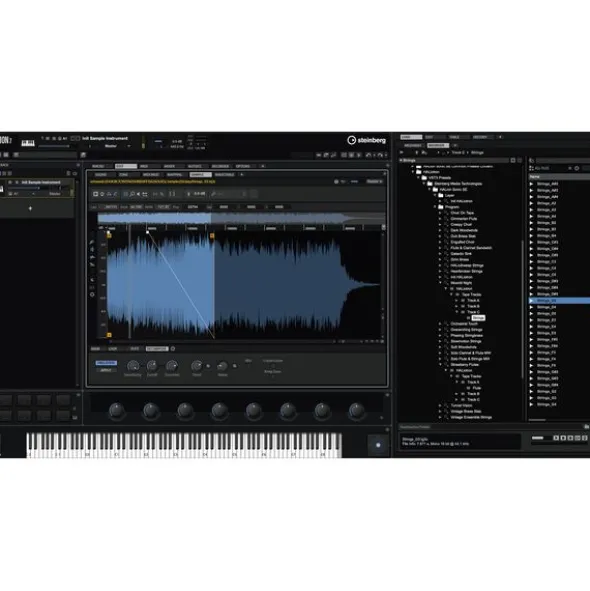Screen dimensions: 590x591
Task: Click the Sensitivity knob
Action: (133, 366)
